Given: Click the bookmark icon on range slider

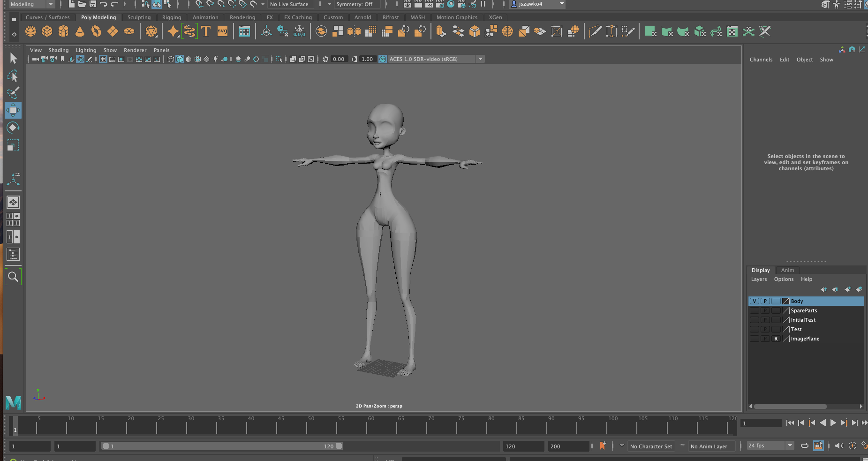Looking at the screenshot, I should 603,446.
